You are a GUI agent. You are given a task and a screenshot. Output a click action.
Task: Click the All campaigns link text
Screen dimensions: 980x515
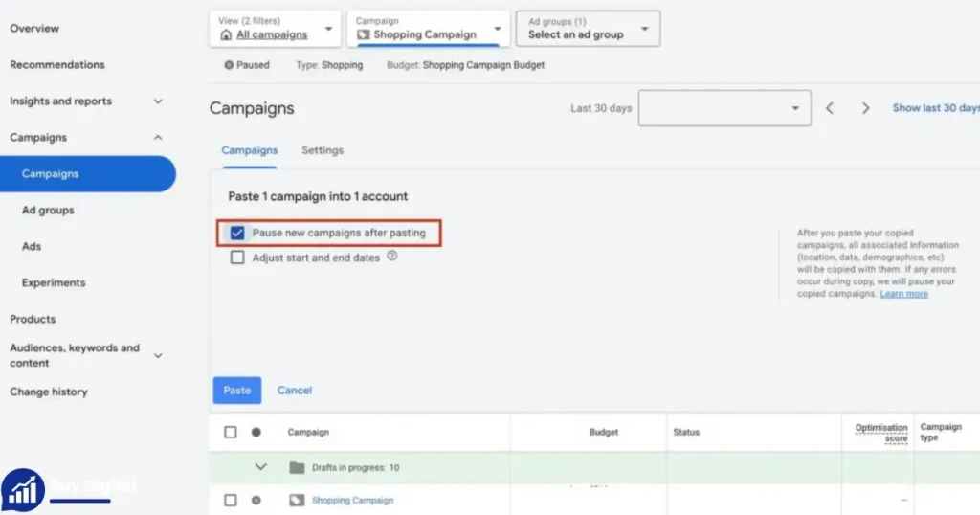(x=272, y=35)
